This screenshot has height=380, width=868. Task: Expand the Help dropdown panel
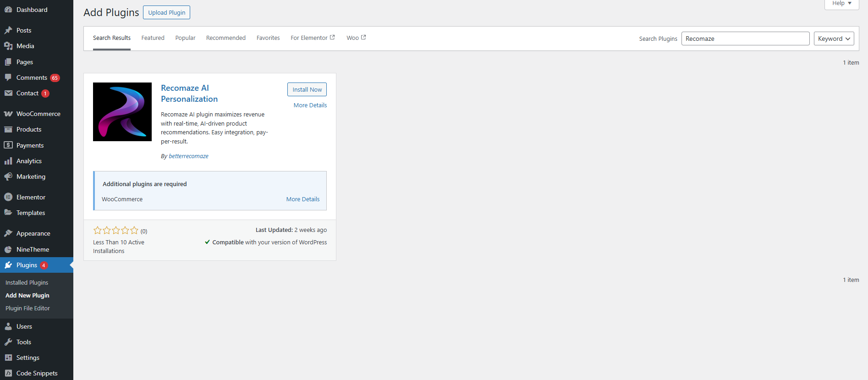tap(841, 4)
